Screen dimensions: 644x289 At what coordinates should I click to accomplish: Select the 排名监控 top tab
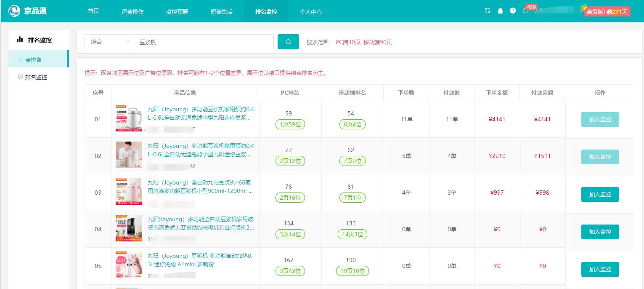[x=266, y=11]
